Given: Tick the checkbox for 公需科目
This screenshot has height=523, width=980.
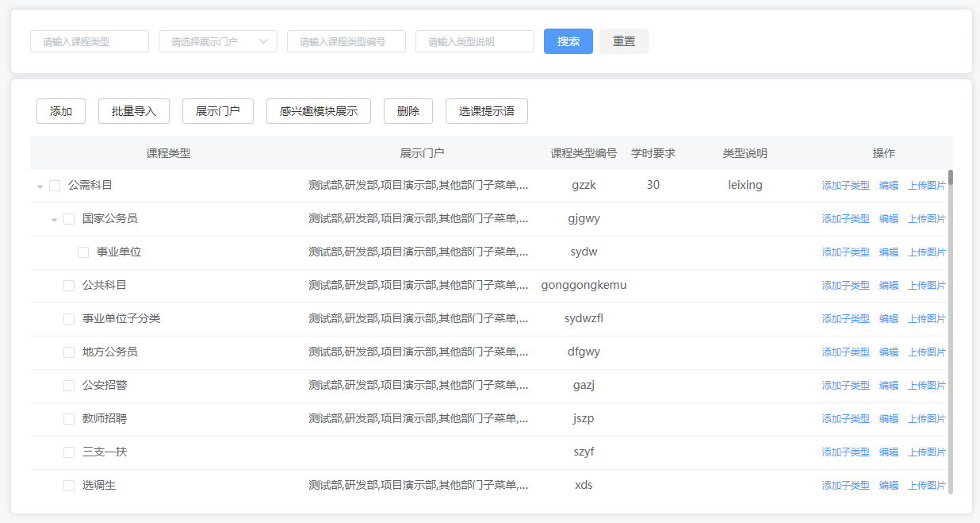Looking at the screenshot, I should click(55, 186).
